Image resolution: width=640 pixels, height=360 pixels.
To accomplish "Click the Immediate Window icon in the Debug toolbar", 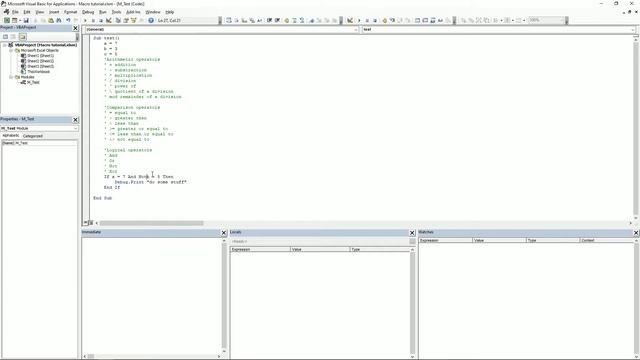I will 425,20.
